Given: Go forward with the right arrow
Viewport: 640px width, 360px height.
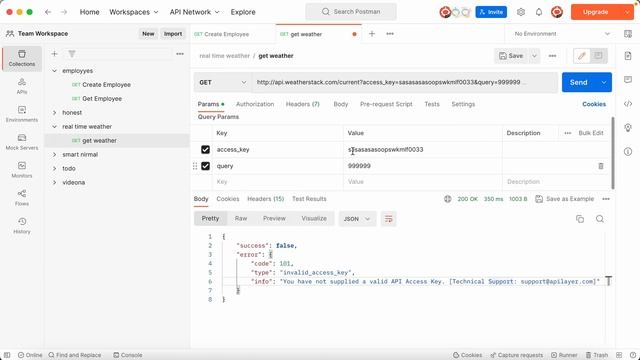Looking at the screenshot, I should pyautogui.click(x=64, y=12).
